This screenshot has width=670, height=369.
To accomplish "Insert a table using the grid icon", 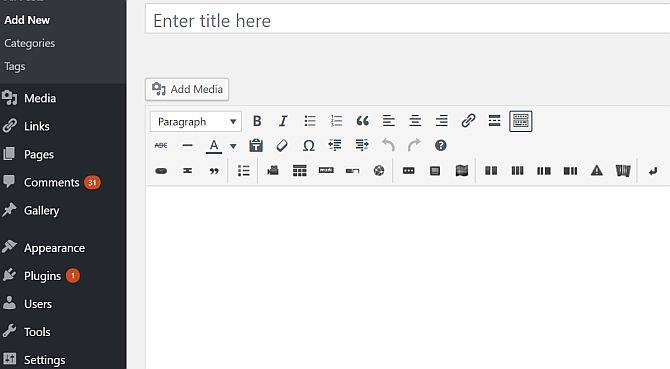I will click(x=300, y=171).
